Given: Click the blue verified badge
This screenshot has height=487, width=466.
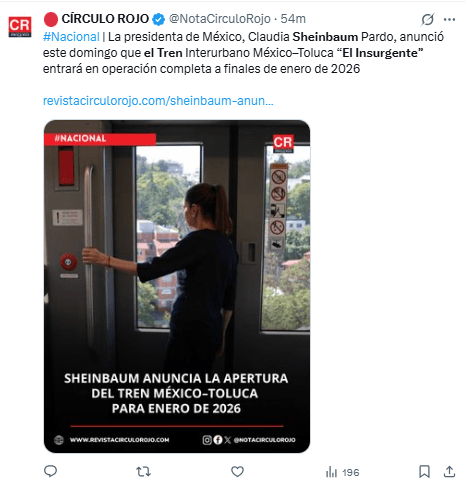Looking at the screenshot, I should [158, 19].
